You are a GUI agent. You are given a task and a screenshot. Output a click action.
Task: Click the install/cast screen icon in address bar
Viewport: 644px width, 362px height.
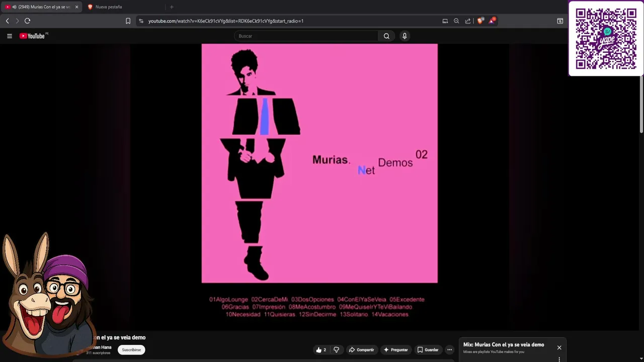coord(445,21)
